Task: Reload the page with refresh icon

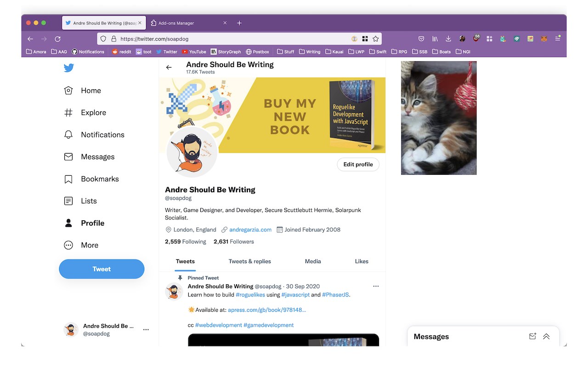Action: [x=58, y=39]
